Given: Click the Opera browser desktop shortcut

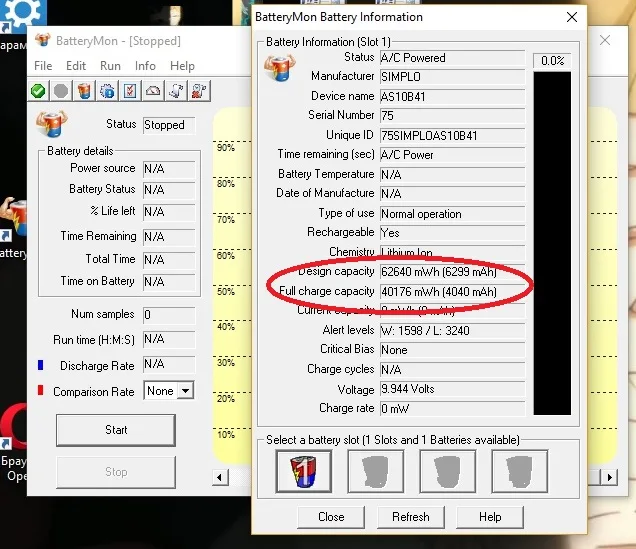Looking at the screenshot, I should tap(13, 425).
